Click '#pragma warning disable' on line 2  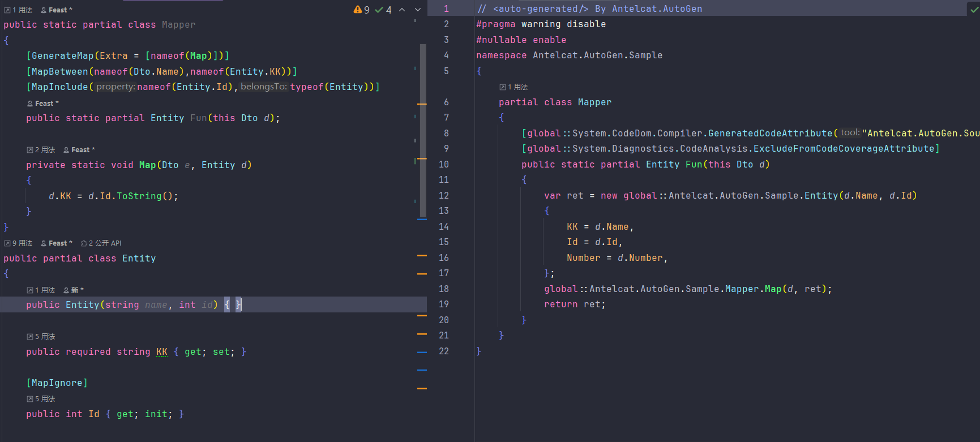(541, 24)
